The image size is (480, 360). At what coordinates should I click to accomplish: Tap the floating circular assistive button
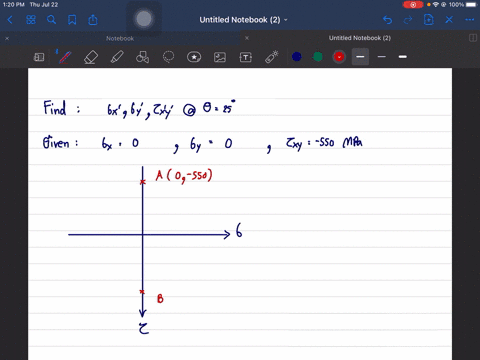point(144,19)
